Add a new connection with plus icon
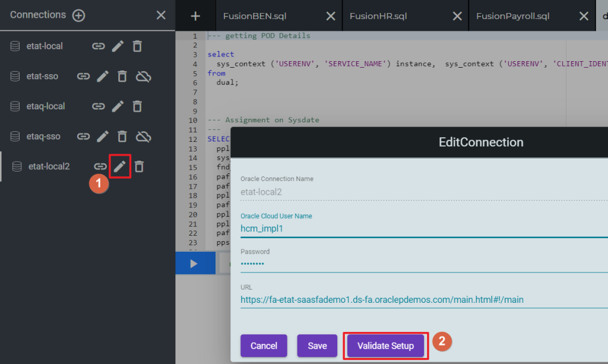This screenshot has width=608, height=364. click(79, 15)
